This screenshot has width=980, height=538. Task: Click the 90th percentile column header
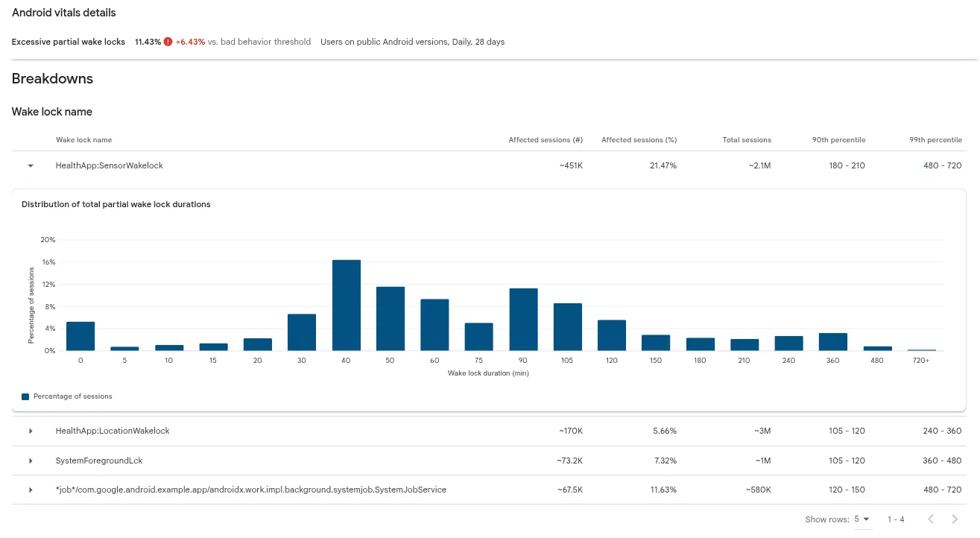tap(838, 140)
